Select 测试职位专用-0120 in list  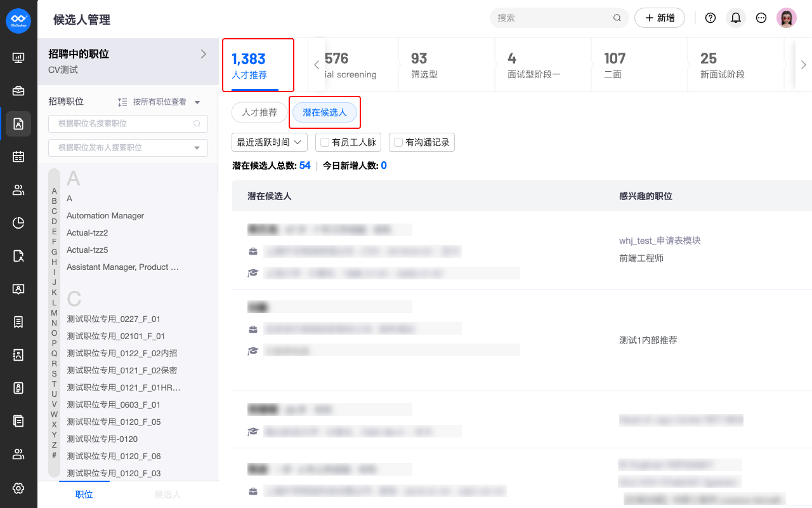pyautogui.click(x=102, y=439)
